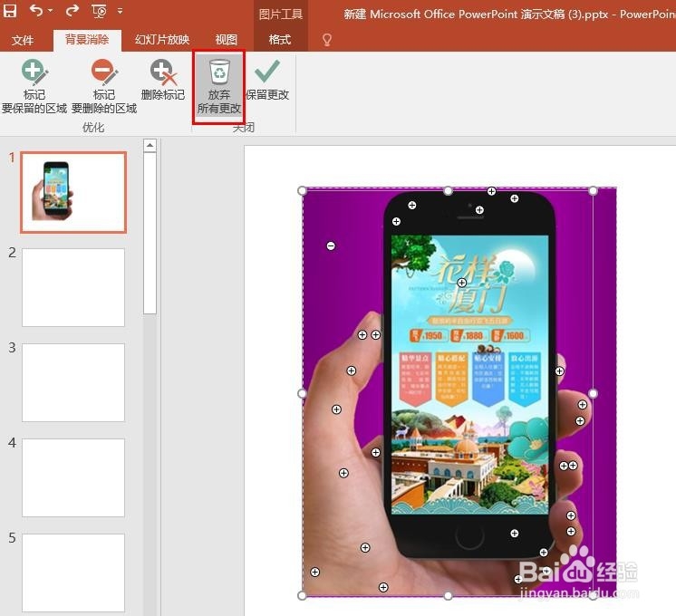Image resolution: width=676 pixels, height=616 pixels.
Task: Select slide 1 thumbnail with phone picture
Action: (x=73, y=192)
